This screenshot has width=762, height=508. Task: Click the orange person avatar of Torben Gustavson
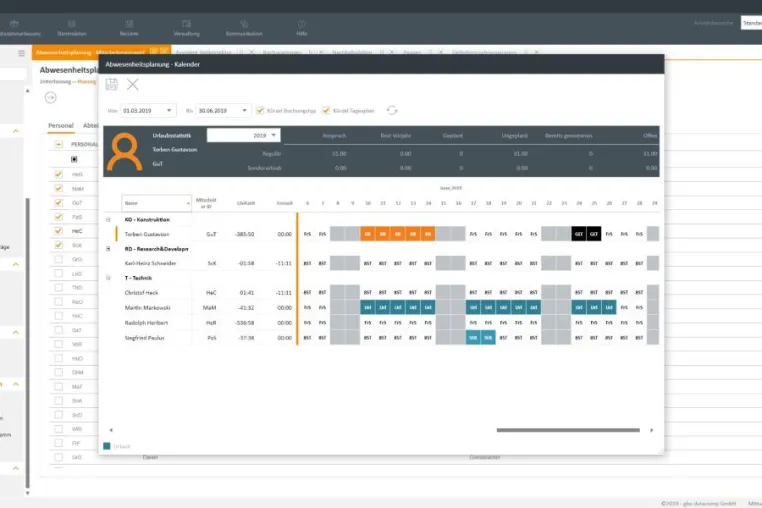124,151
